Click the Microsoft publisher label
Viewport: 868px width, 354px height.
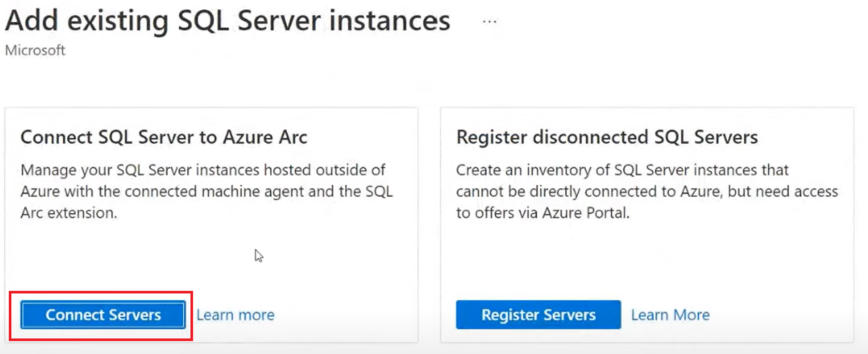point(35,50)
